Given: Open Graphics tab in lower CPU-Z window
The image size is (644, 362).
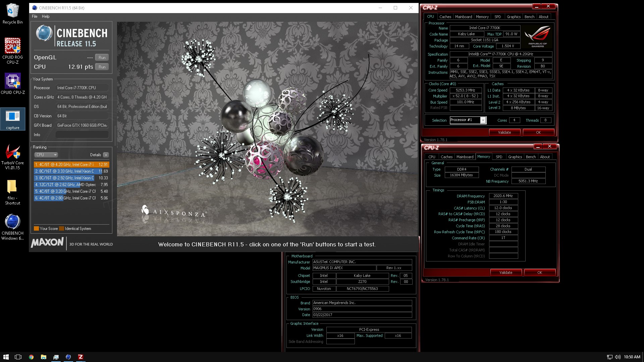Looking at the screenshot, I should 515,157.
